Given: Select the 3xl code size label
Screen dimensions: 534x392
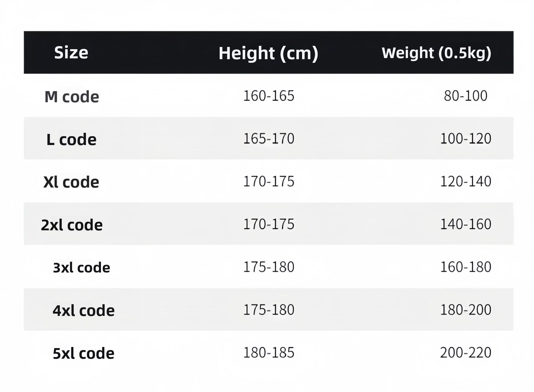Looking at the screenshot, I should pyautogui.click(x=81, y=268).
